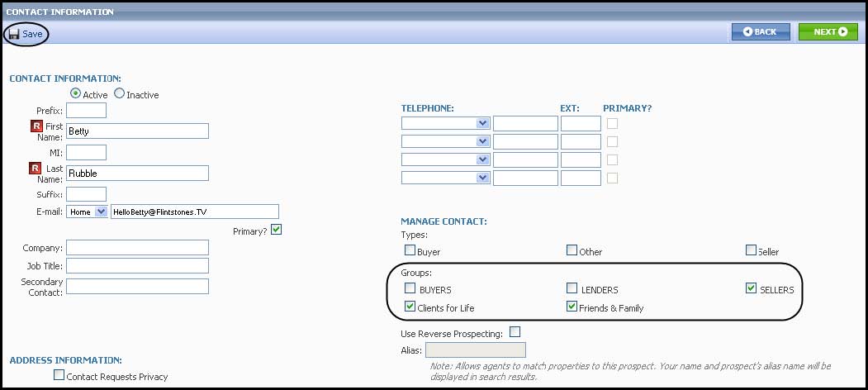Click the MI input field

click(87, 152)
